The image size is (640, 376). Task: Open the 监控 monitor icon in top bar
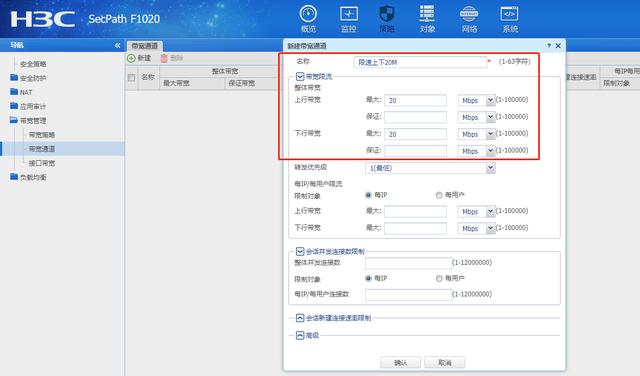pyautogui.click(x=349, y=19)
